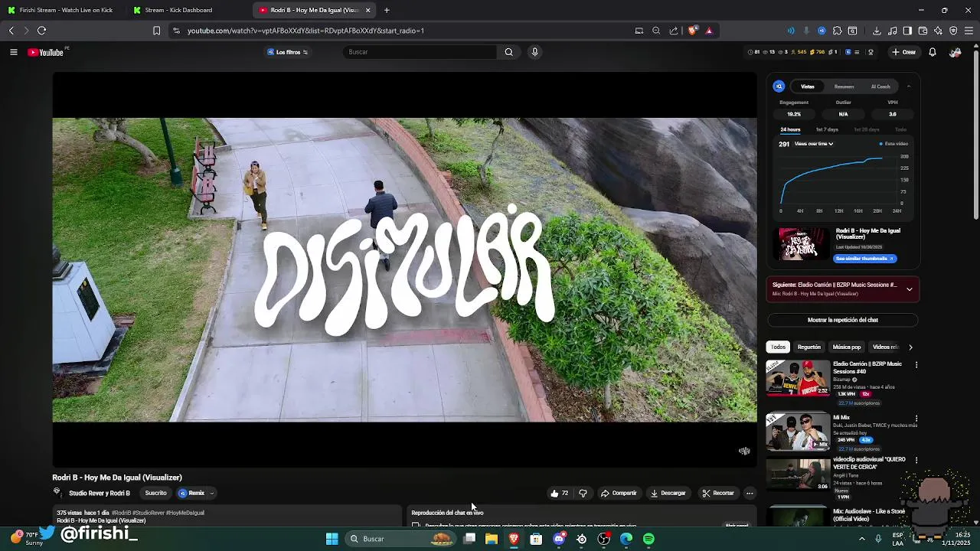Click the vidIQ logo in panel
This screenshot has height=551, width=980.
[x=779, y=86]
